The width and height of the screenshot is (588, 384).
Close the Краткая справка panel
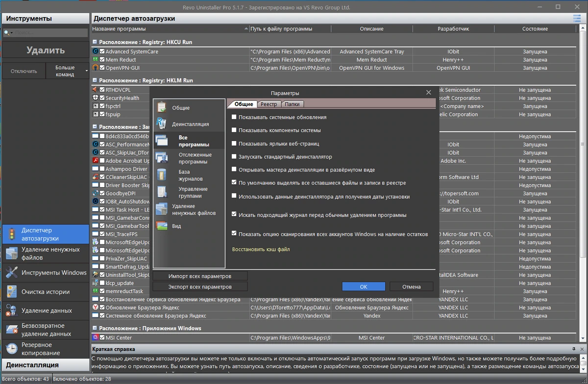click(581, 349)
